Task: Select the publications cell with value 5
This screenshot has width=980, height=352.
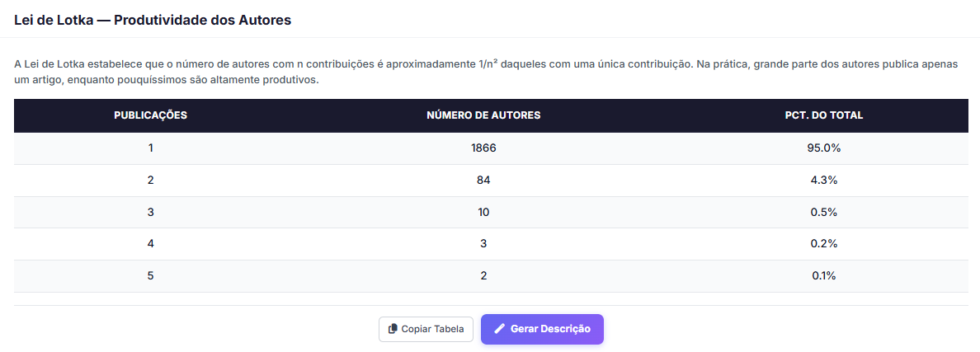Action: (150, 275)
